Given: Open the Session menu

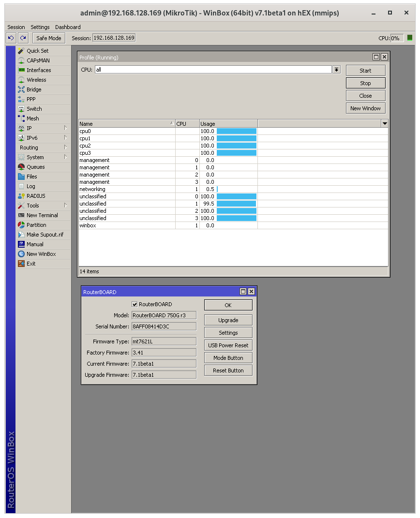Looking at the screenshot, I should tap(16, 27).
